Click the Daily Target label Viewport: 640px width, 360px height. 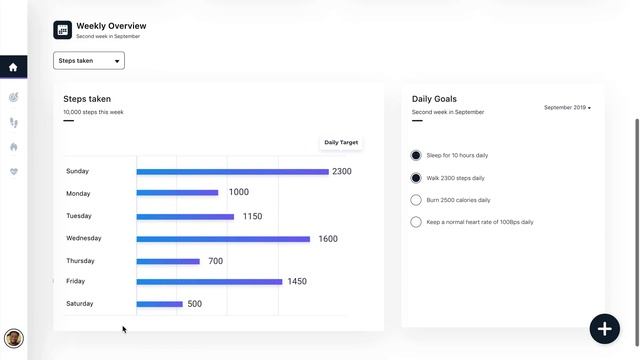click(x=341, y=142)
